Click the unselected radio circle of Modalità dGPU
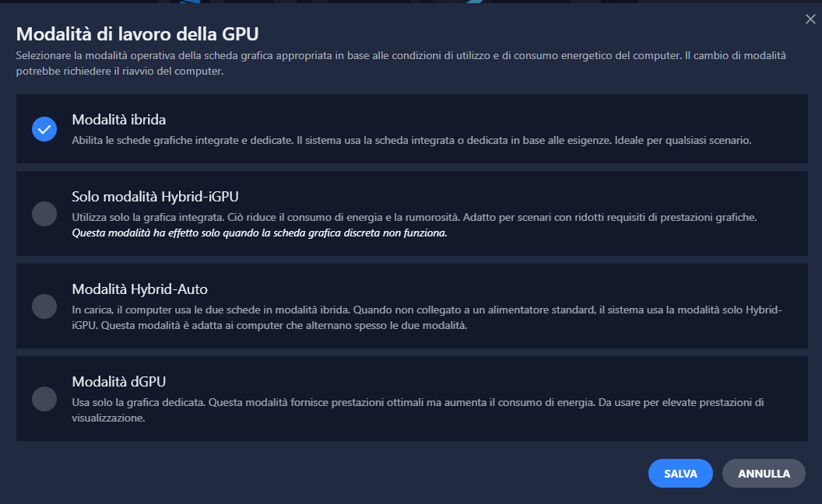 pos(44,398)
